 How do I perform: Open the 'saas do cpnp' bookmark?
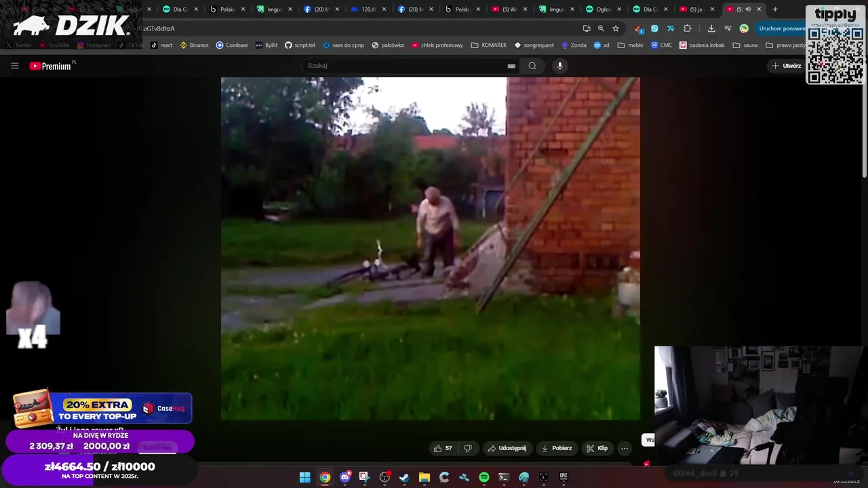pyautogui.click(x=344, y=45)
